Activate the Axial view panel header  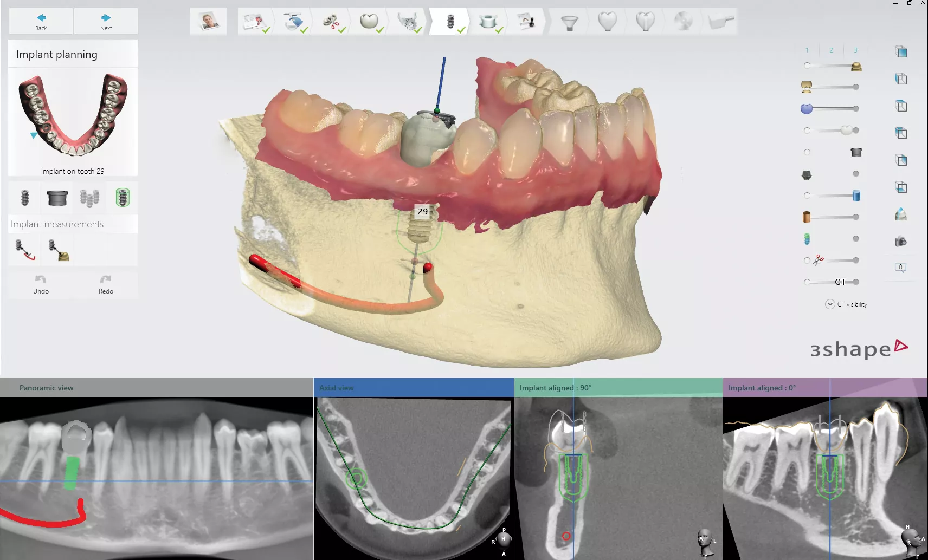(413, 388)
